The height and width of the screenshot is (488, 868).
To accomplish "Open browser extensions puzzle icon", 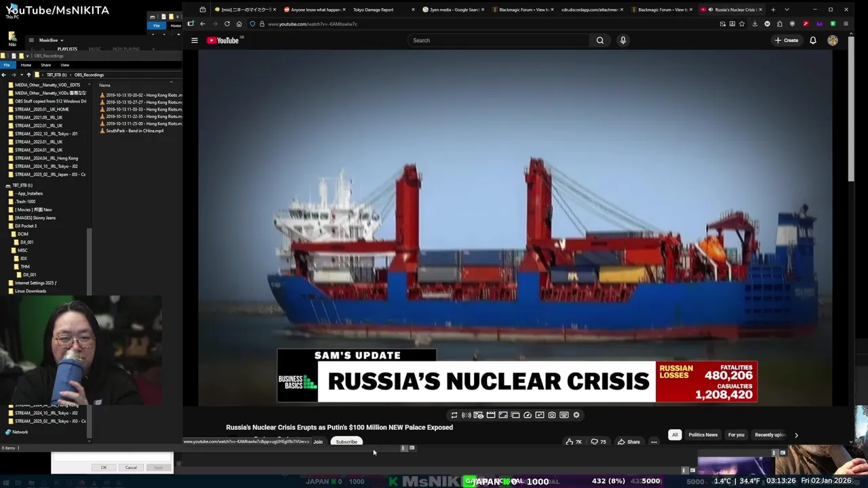I will pyautogui.click(x=780, y=24).
